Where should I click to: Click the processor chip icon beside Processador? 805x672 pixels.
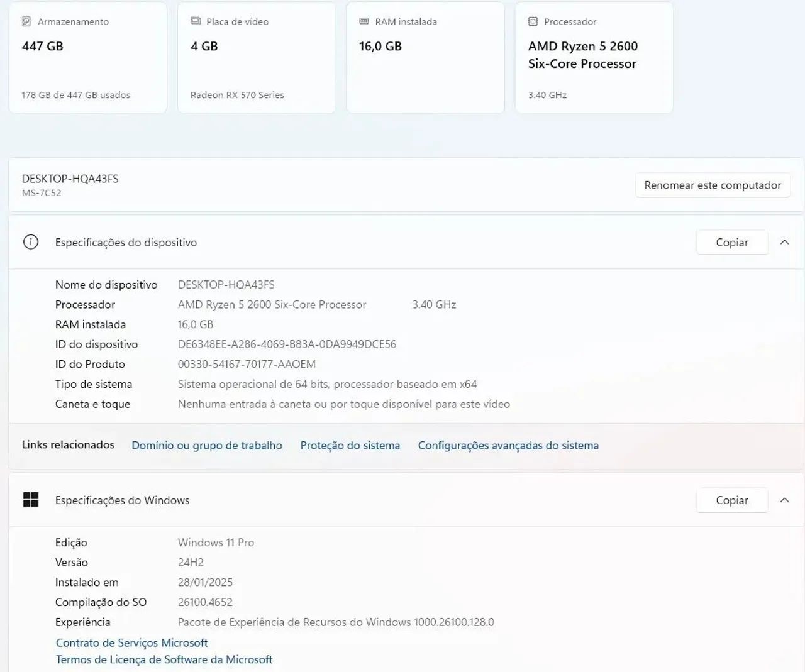tap(533, 21)
